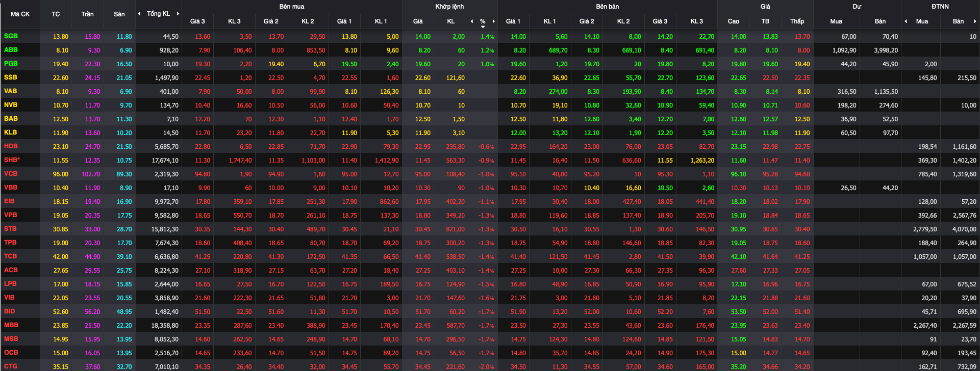Open stock symbol VCB
The height and width of the screenshot is (371, 980).
(11, 174)
